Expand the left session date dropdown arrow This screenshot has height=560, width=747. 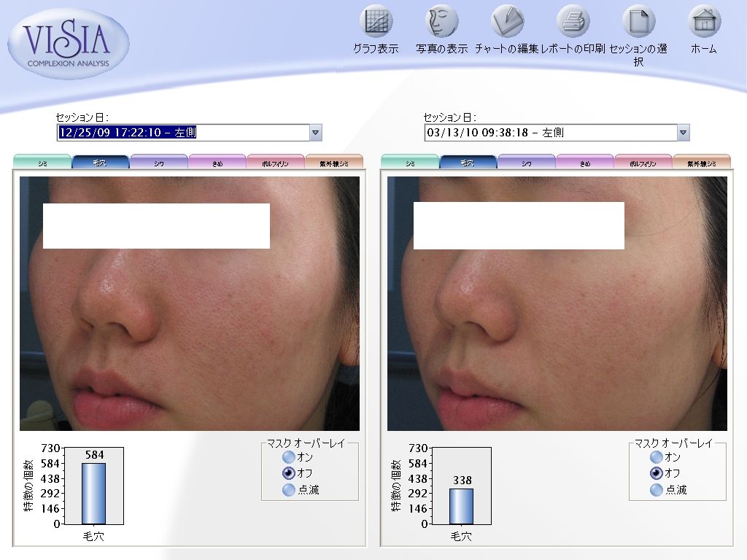click(x=315, y=133)
